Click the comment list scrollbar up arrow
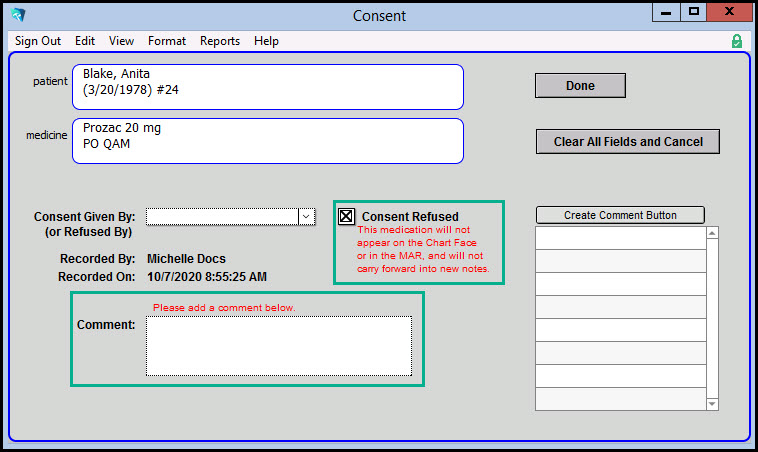 pos(712,234)
